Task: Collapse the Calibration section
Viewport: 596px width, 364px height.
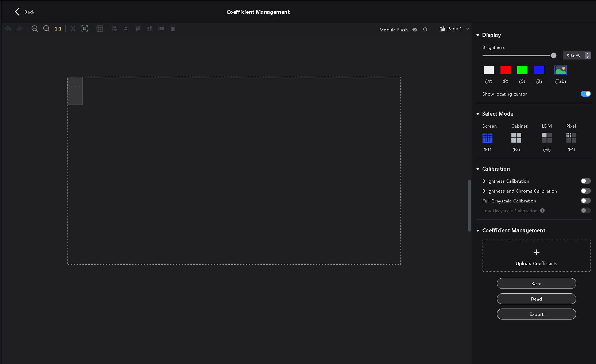Action: pyautogui.click(x=478, y=169)
